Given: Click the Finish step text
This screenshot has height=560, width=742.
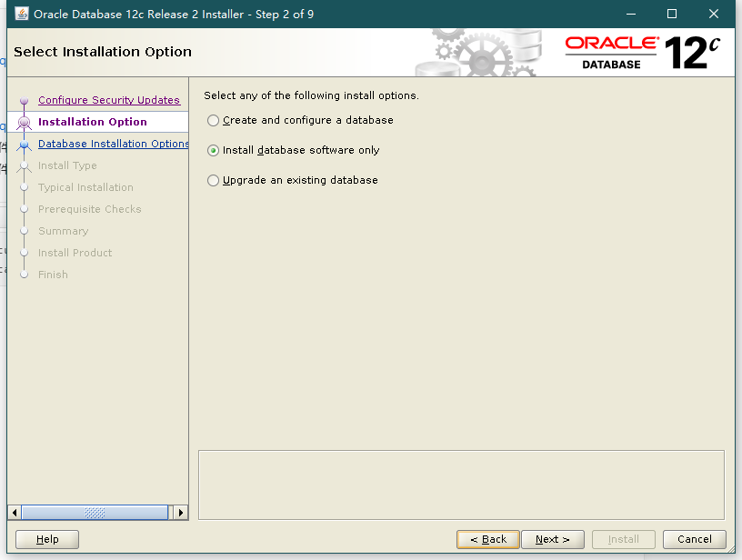Looking at the screenshot, I should 53,275.
